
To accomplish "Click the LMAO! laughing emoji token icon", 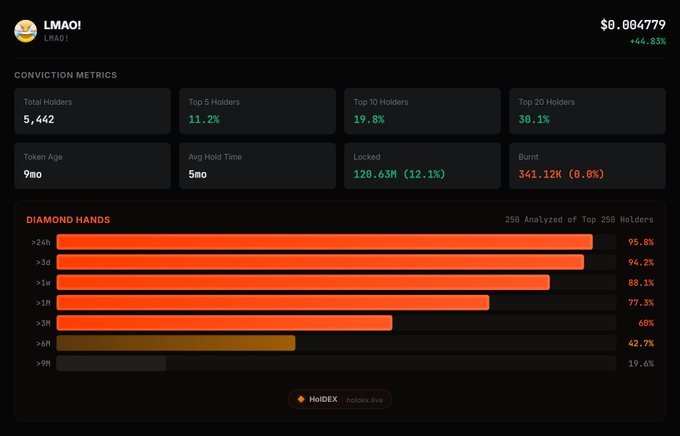I will click(26, 31).
